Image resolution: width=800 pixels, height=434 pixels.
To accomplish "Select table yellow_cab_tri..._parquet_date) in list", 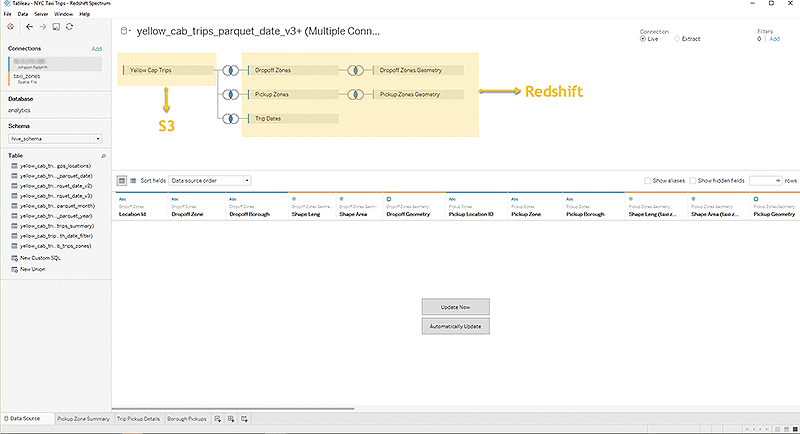I will (55, 176).
